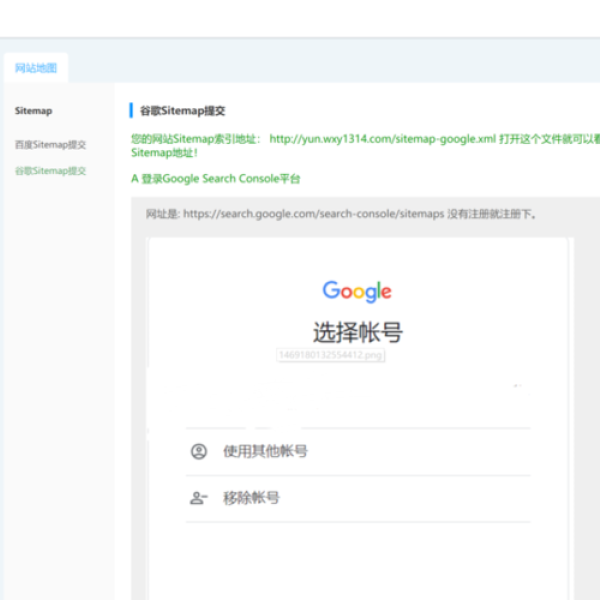Select 百度Sitemap提交 in the sidebar
Image resolution: width=600 pixels, height=600 pixels.
pos(50,145)
